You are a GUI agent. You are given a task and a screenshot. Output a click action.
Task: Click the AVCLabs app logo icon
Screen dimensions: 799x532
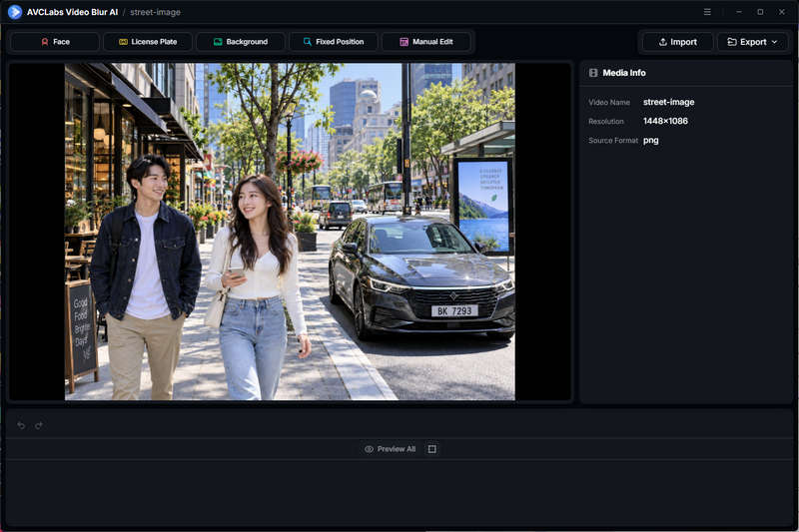[x=15, y=12]
